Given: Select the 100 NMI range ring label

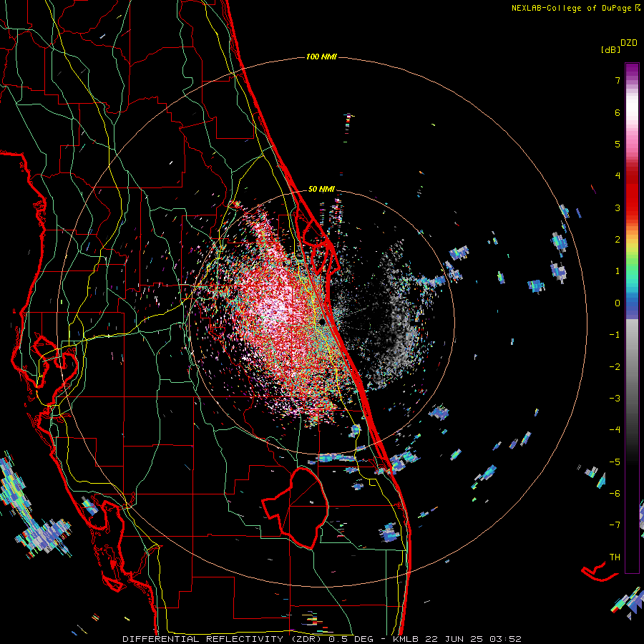Looking at the screenshot, I should coord(321,57).
